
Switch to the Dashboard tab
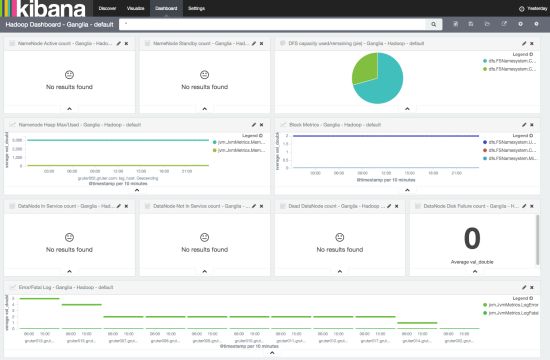(x=166, y=8)
